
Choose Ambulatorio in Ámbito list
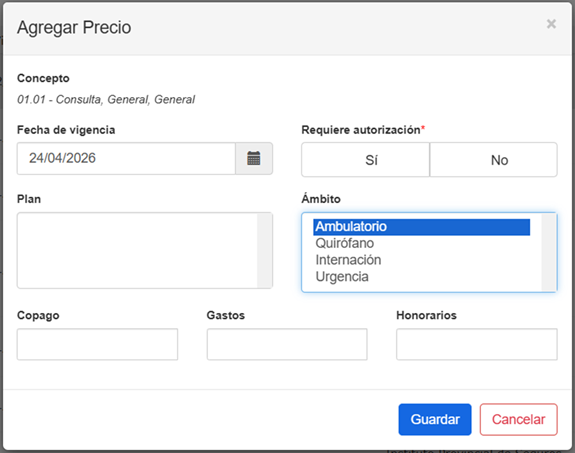coord(421,227)
